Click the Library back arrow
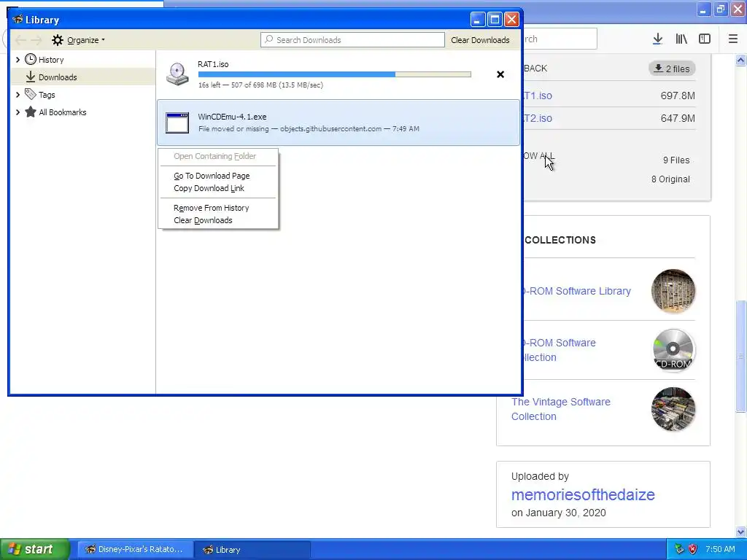 tap(20, 40)
